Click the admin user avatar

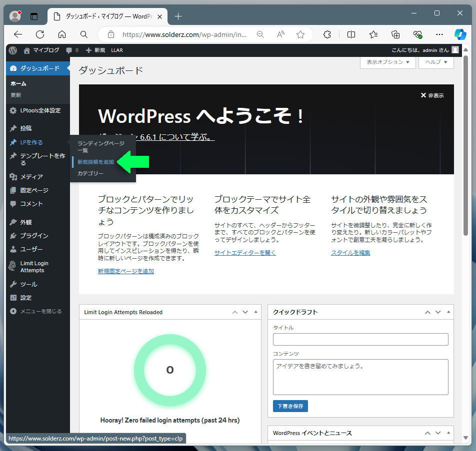coord(455,50)
